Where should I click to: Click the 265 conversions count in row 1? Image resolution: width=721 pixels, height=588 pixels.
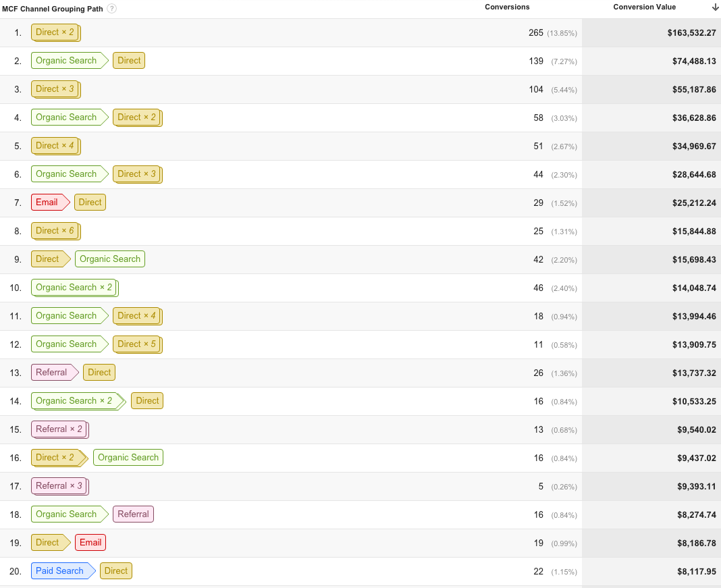(x=536, y=32)
